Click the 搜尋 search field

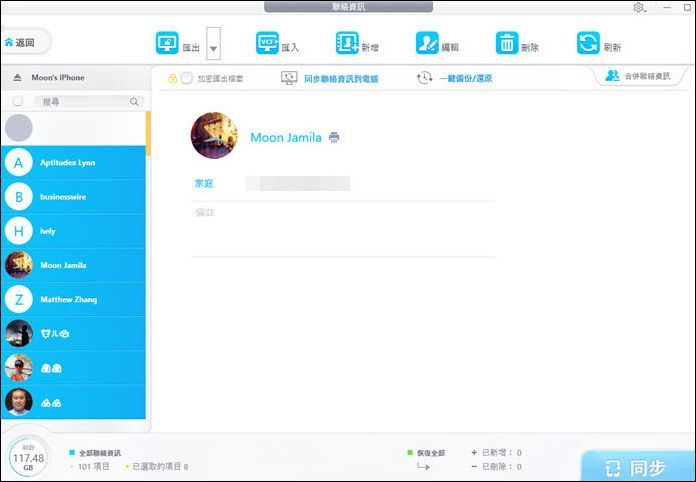click(83, 102)
